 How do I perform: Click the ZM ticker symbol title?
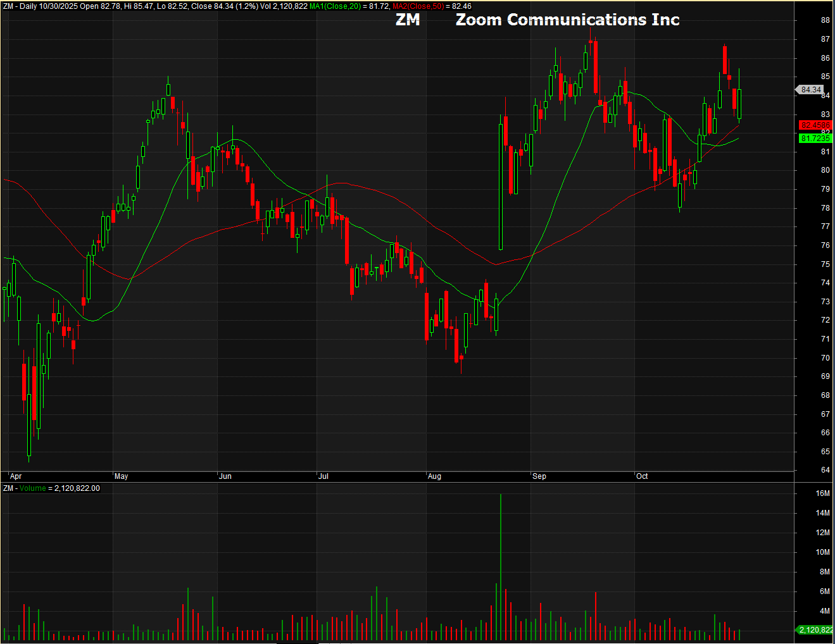click(408, 20)
